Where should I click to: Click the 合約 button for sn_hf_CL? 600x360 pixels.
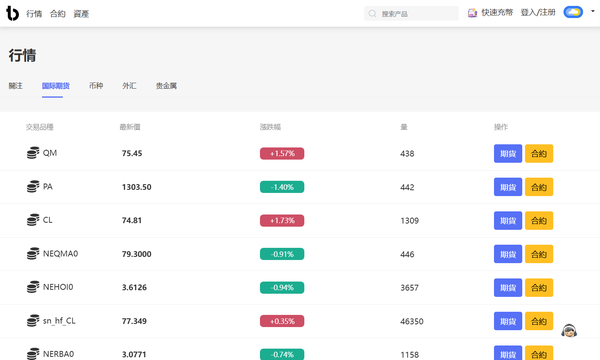[x=539, y=321]
